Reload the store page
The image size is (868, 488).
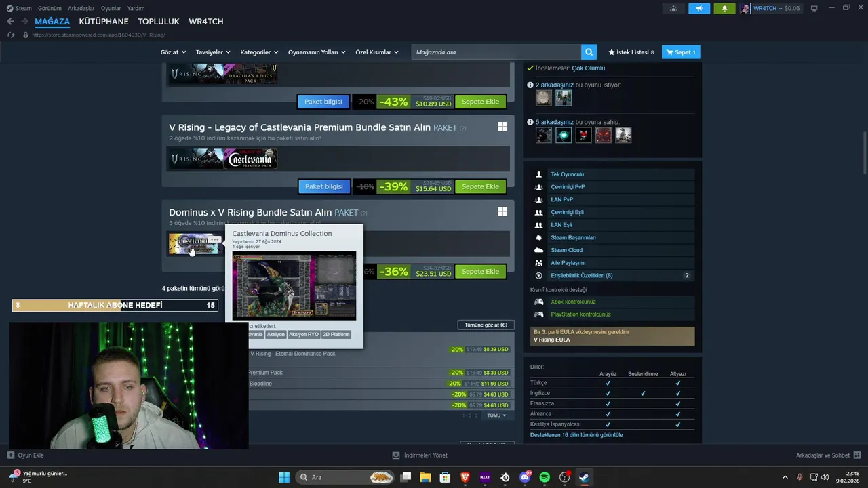click(10, 35)
